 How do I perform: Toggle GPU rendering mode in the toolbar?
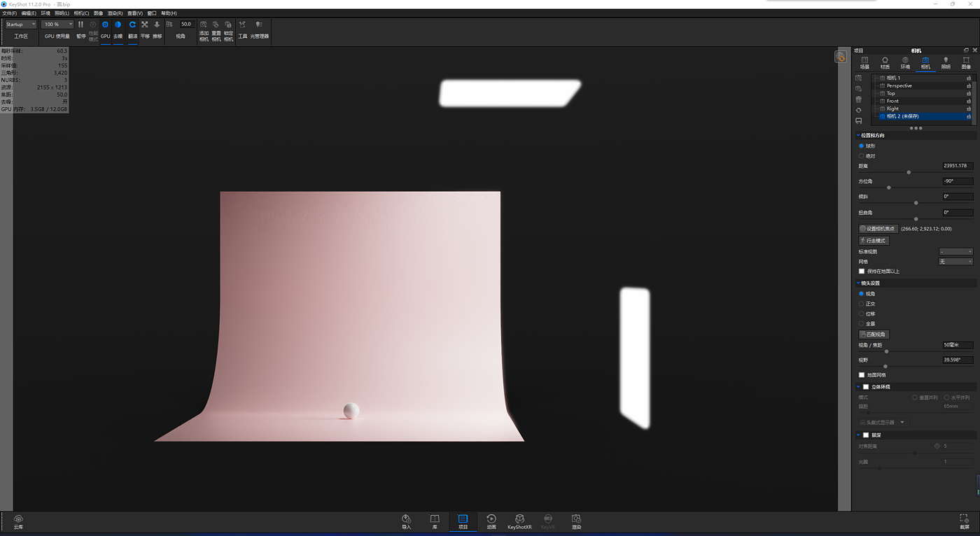tap(106, 29)
